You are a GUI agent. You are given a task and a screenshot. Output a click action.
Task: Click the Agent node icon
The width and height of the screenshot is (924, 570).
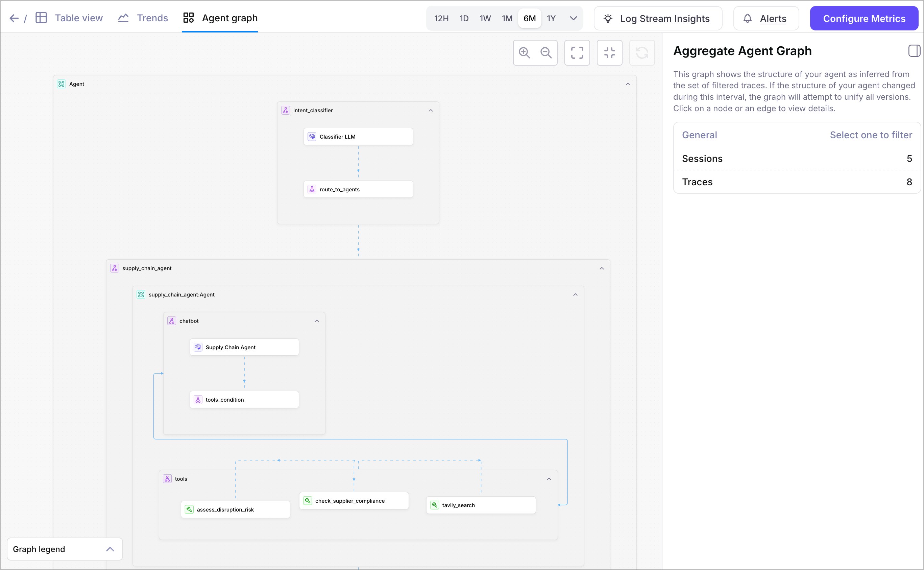click(x=62, y=84)
